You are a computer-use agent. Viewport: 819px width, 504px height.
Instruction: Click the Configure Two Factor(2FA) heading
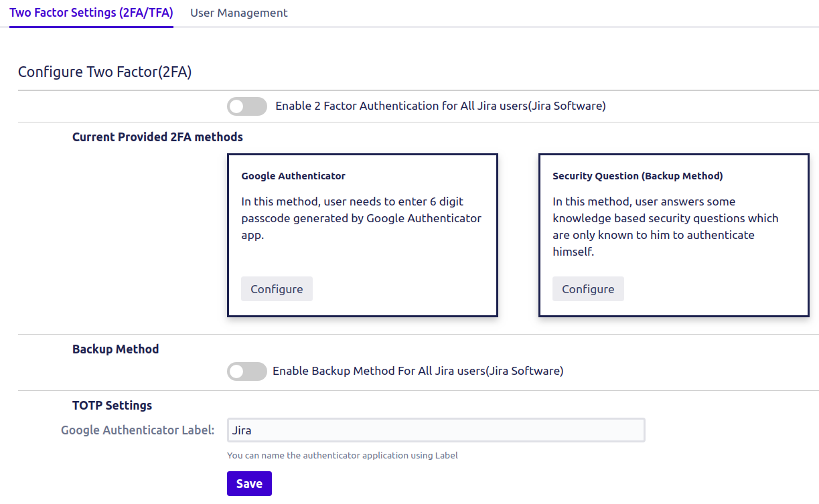click(105, 72)
